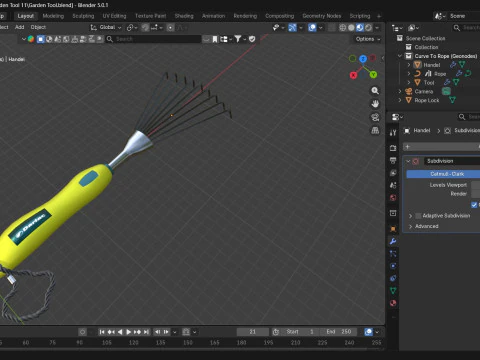
Task: Open the Material properties tab icon
Action: [393, 303]
